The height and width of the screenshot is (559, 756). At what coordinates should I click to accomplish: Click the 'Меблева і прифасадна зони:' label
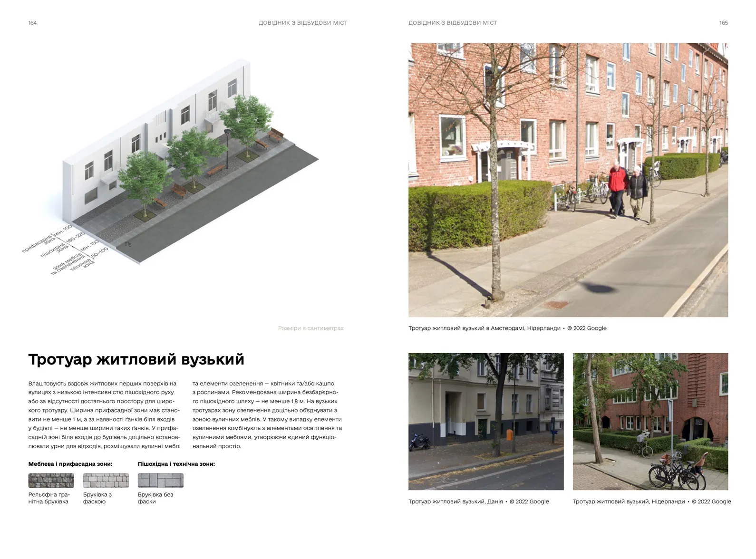point(70,464)
